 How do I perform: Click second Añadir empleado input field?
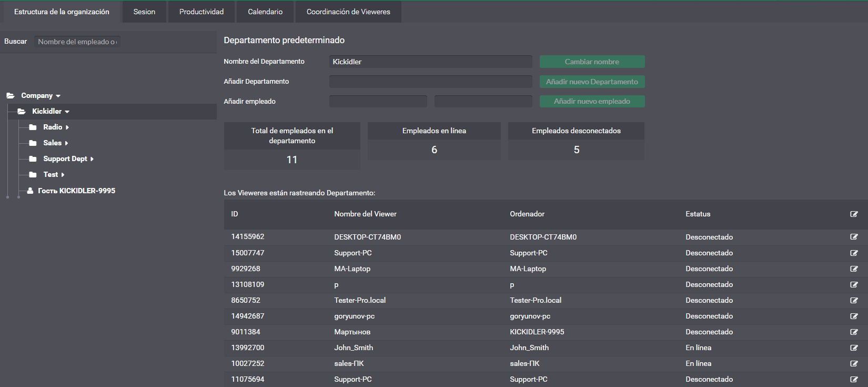point(483,101)
